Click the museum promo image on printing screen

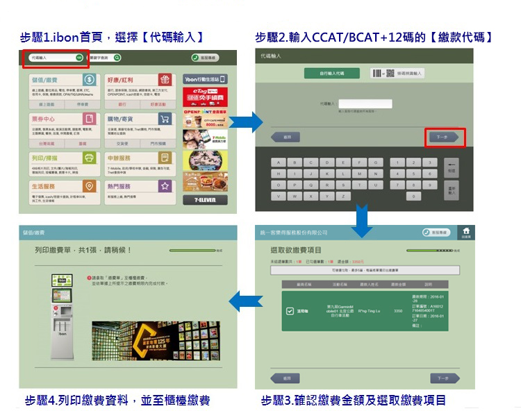click(x=156, y=341)
